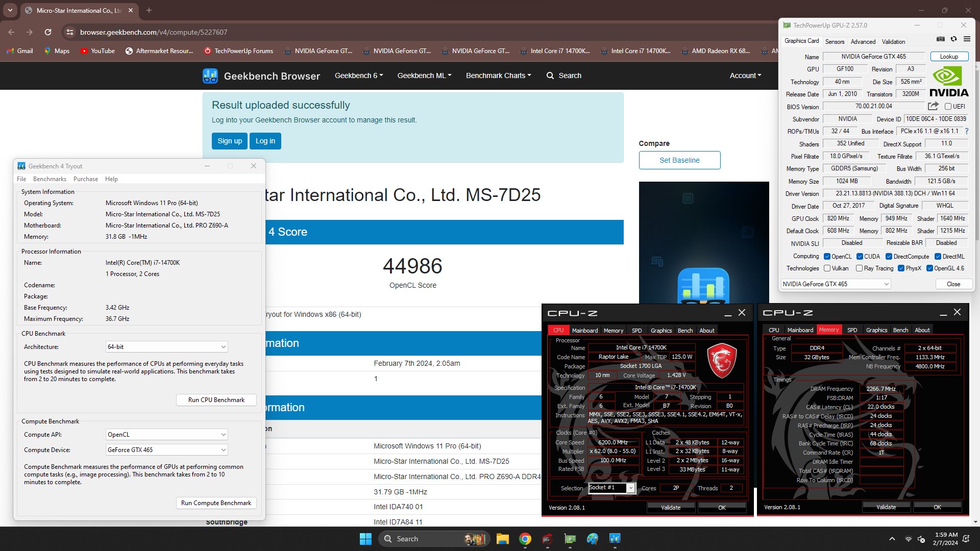The width and height of the screenshot is (980, 551).
Task: Expand the Account dropdown
Action: point(745,76)
